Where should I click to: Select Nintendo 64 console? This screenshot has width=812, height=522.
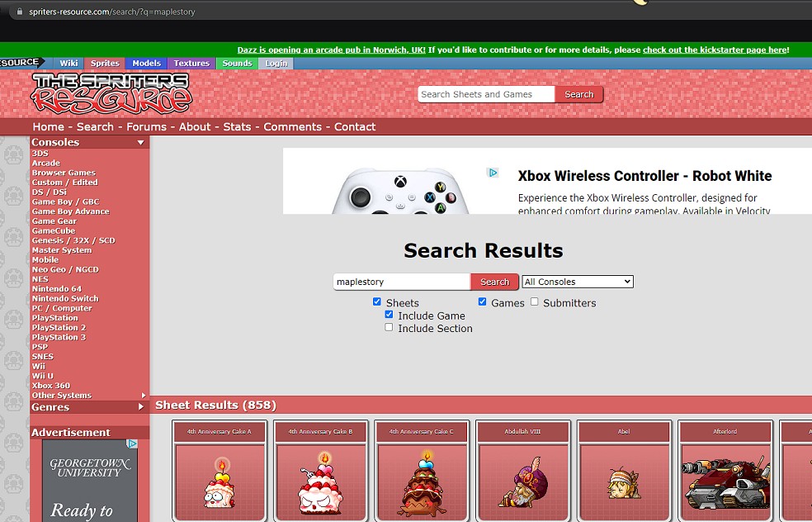56,289
